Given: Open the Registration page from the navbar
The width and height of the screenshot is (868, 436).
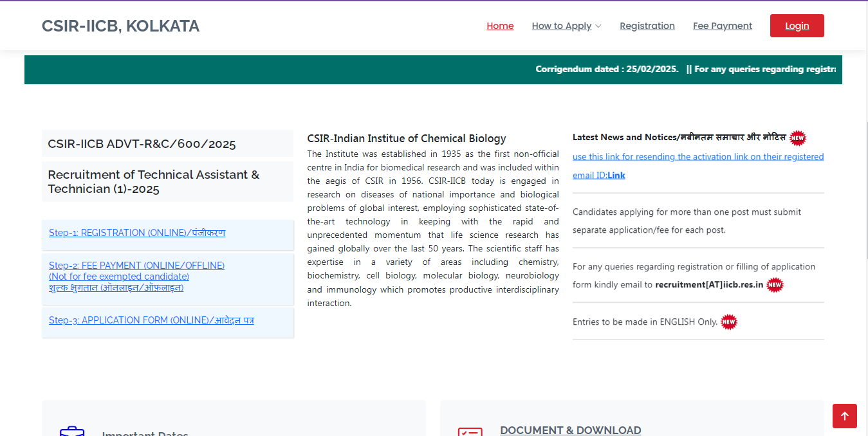Looking at the screenshot, I should (647, 26).
